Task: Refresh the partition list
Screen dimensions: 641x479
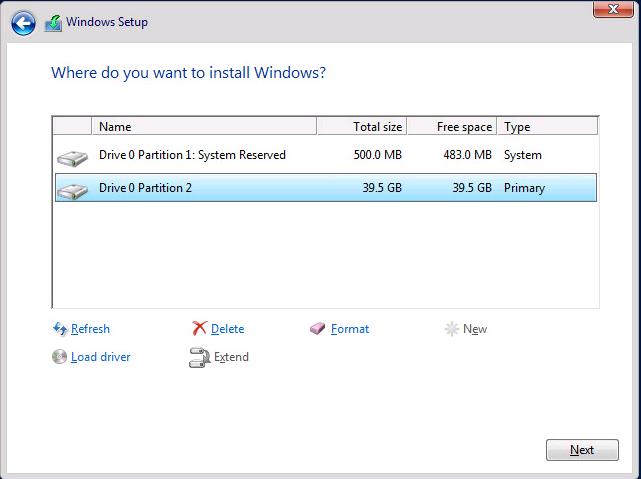Action: pos(90,329)
